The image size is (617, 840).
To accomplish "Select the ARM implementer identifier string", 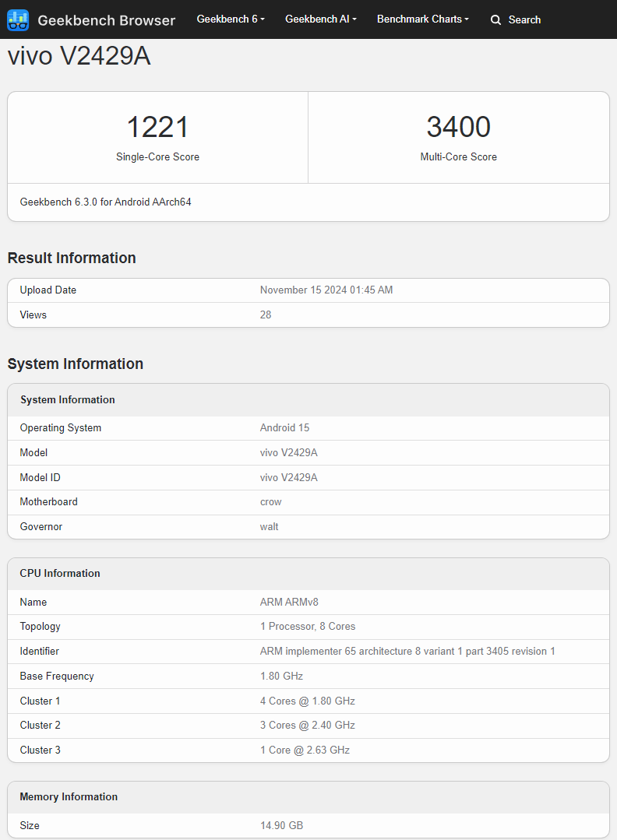I will (x=407, y=652).
